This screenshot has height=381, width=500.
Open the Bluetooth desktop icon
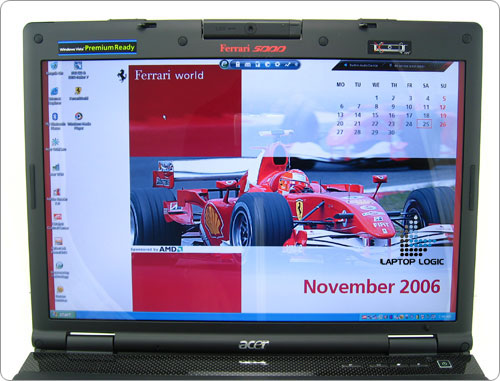click(x=55, y=121)
